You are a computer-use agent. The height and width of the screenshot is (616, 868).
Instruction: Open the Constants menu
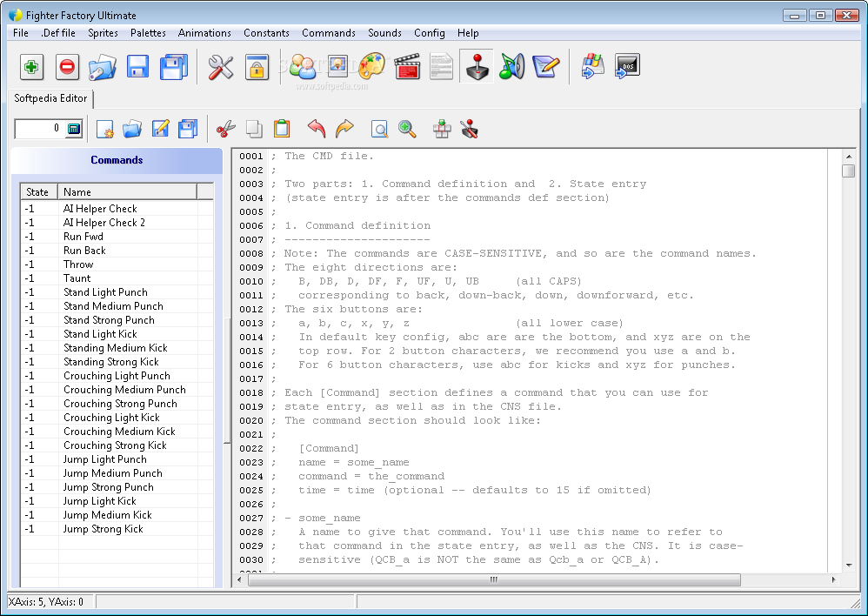click(267, 33)
